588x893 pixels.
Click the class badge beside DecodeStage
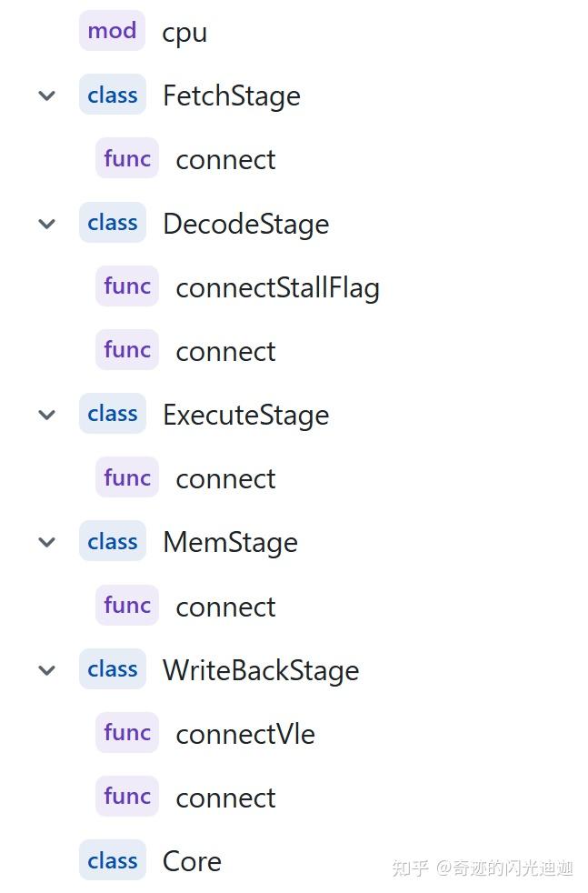(112, 223)
